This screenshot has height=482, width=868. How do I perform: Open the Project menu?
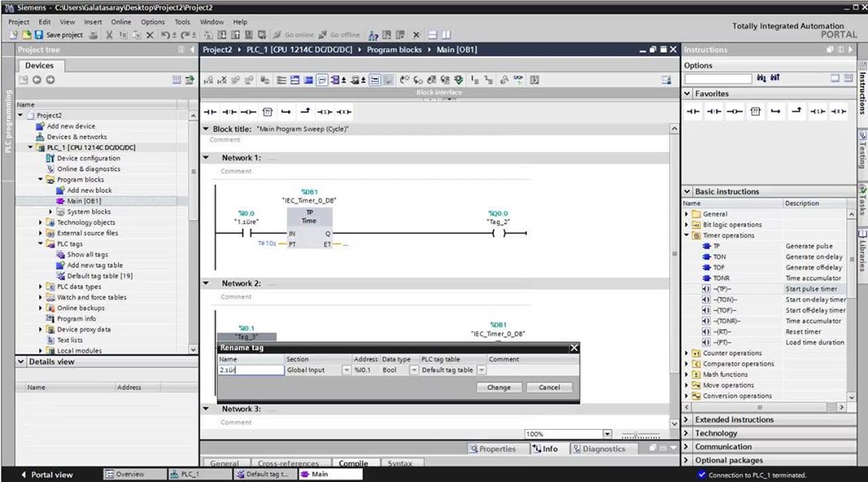click(18, 22)
